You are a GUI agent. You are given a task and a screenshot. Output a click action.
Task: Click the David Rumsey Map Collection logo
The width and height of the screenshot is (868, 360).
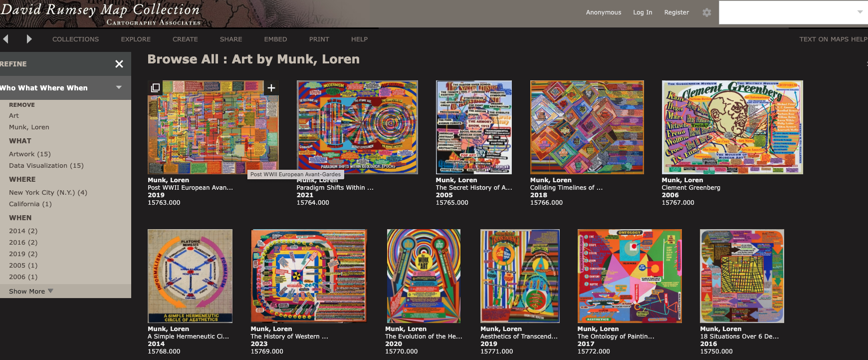click(100, 13)
